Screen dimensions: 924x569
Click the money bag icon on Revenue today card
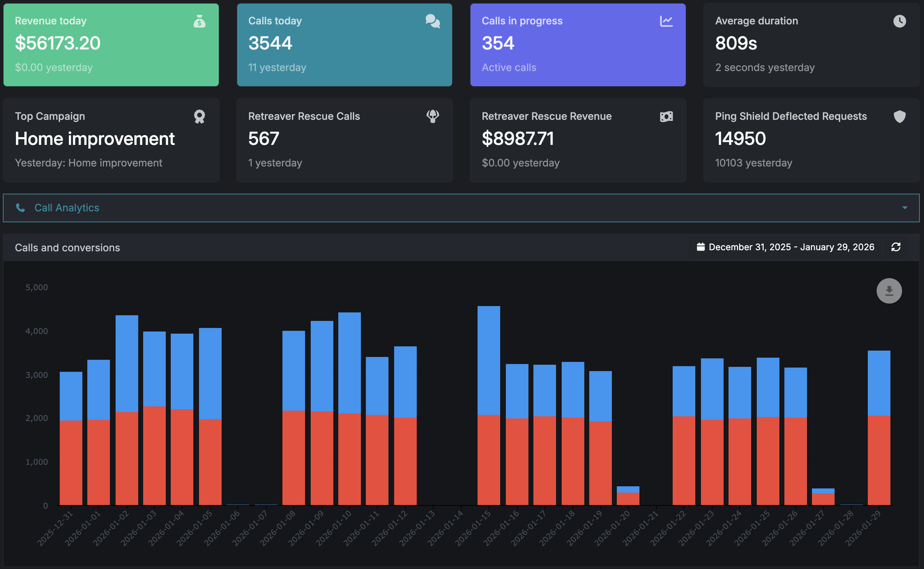tap(199, 22)
